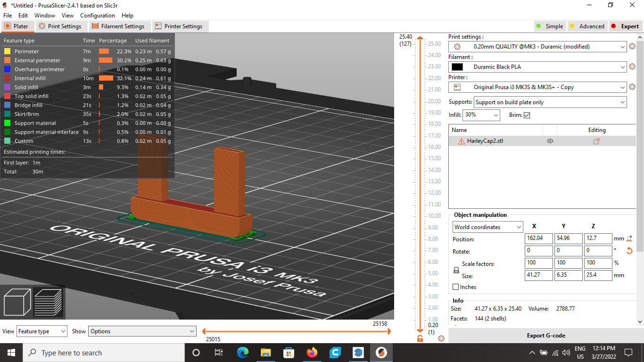Click the Export G-code button
Viewport: 644px width, 362px height.
pyautogui.click(x=545, y=335)
